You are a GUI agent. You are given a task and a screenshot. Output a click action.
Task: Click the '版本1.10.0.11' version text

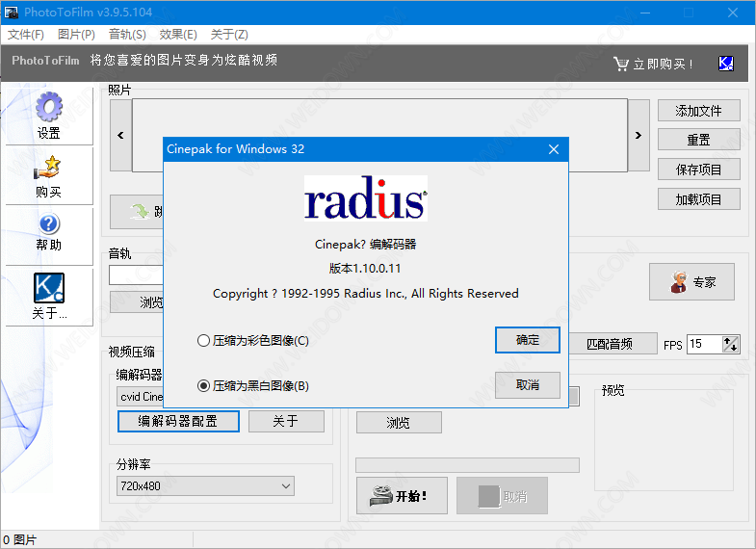point(365,269)
